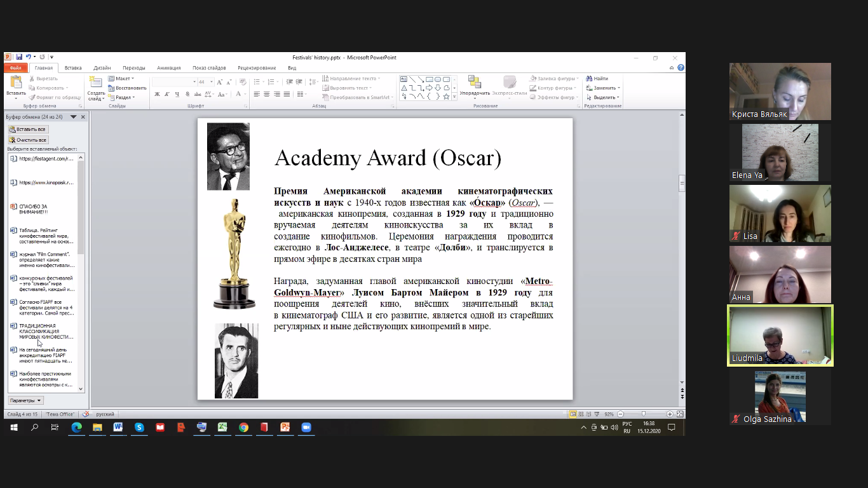Expand the Раздел section dropdown
868x488 pixels.
point(121,97)
